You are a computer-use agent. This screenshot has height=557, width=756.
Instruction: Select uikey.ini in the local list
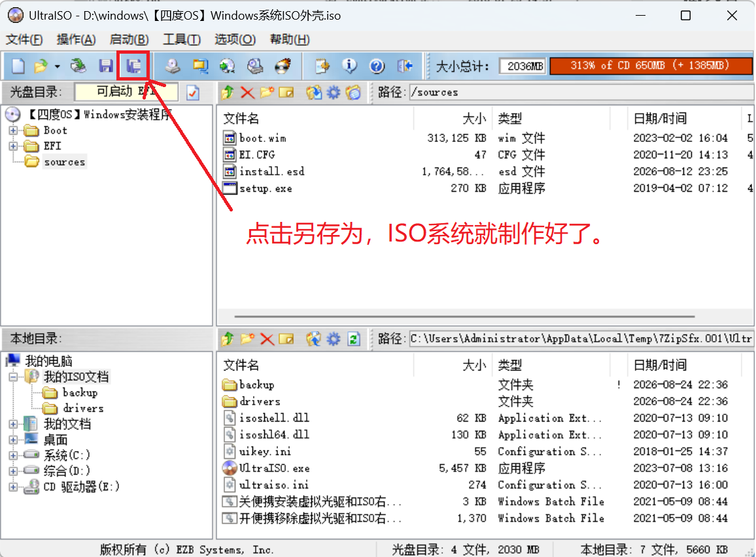point(265,452)
